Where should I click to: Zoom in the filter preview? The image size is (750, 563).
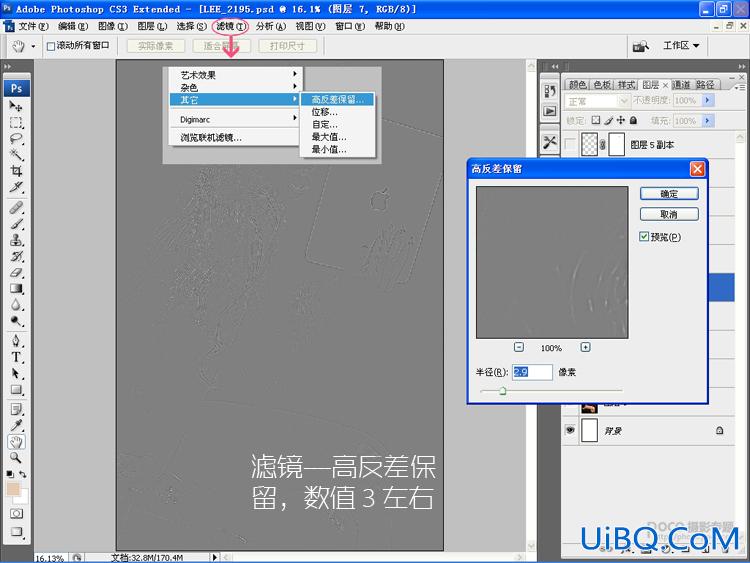(x=585, y=347)
